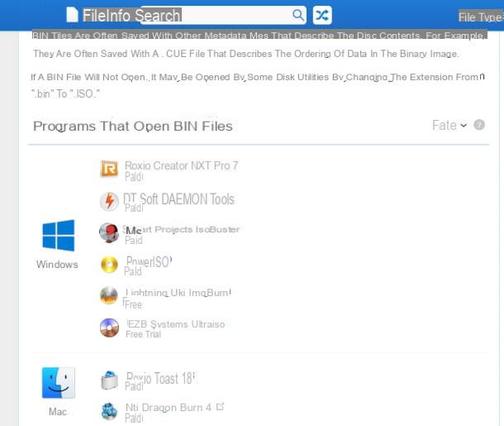Viewport: 504px width, 426px height.
Task: Click the Roxio Toast 18 icon
Action: (110, 381)
